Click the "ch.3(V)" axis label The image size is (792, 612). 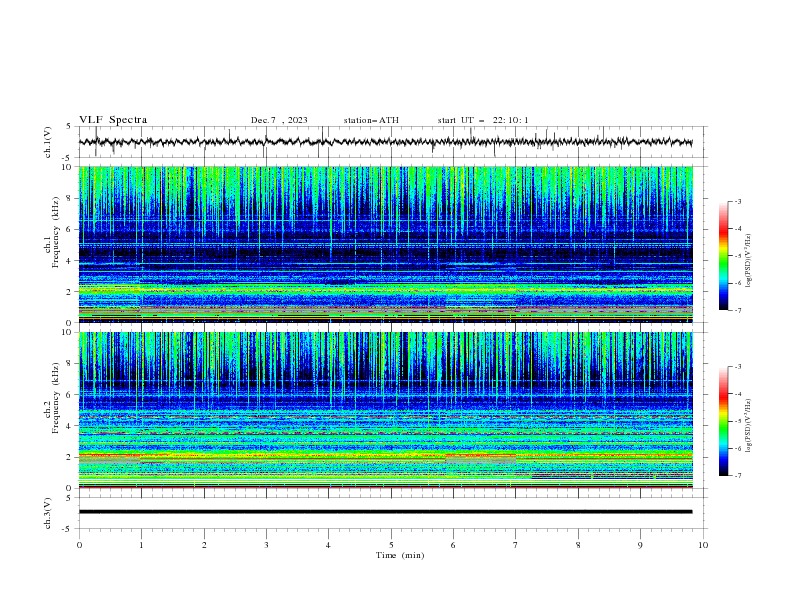click(48, 513)
